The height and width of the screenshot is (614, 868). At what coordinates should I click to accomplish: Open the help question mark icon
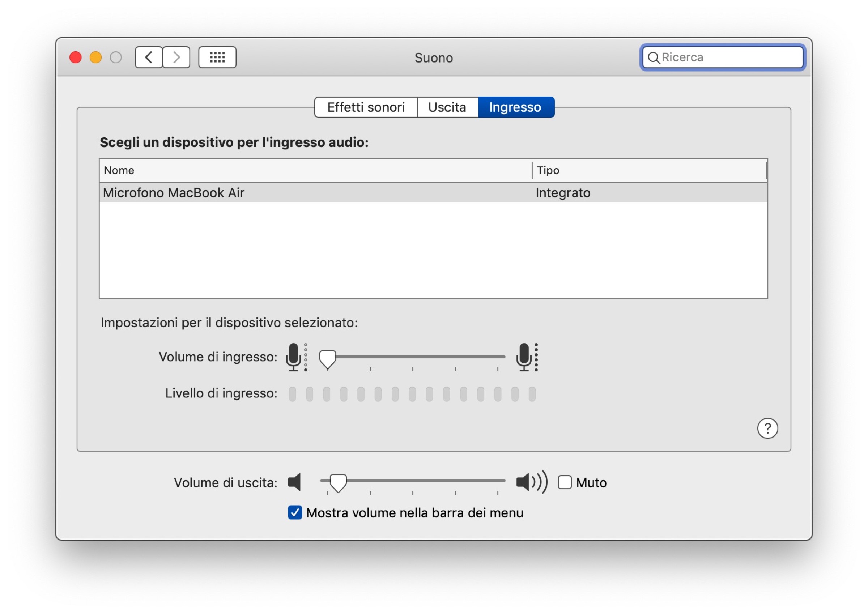[x=768, y=428]
